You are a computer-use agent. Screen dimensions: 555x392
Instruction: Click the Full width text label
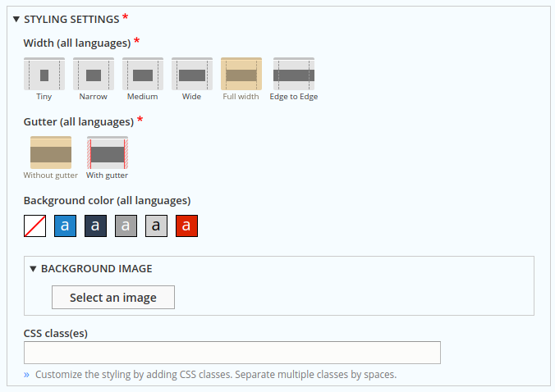[241, 97]
